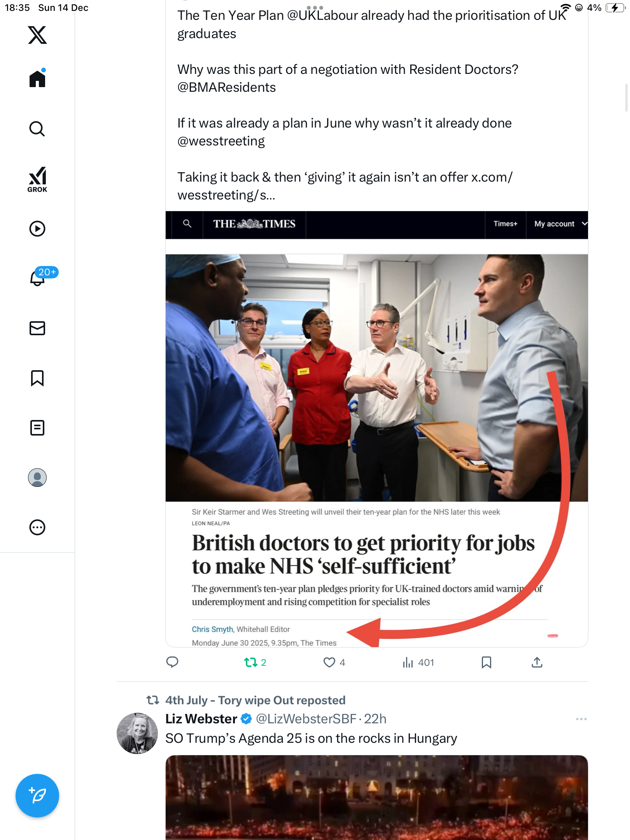Open the Home feed icon

coord(37,79)
